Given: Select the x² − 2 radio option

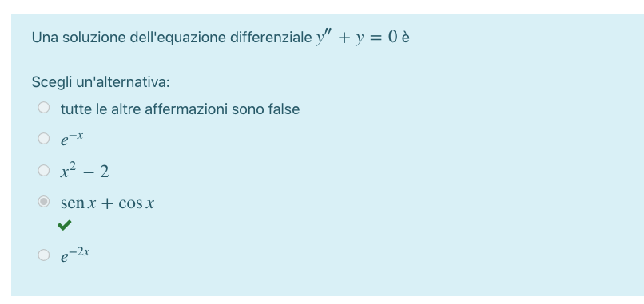Looking at the screenshot, I should [43, 170].
